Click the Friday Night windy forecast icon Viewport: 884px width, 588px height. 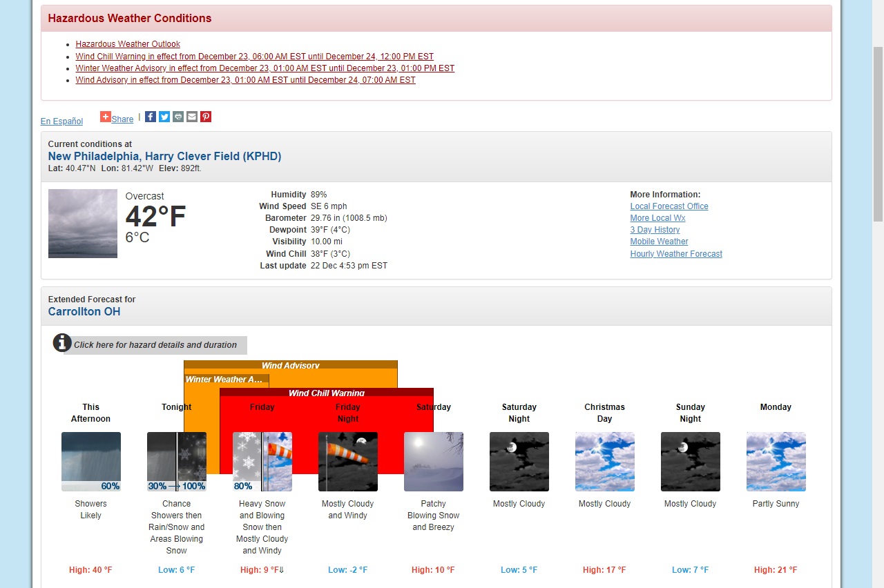[348, 462]
